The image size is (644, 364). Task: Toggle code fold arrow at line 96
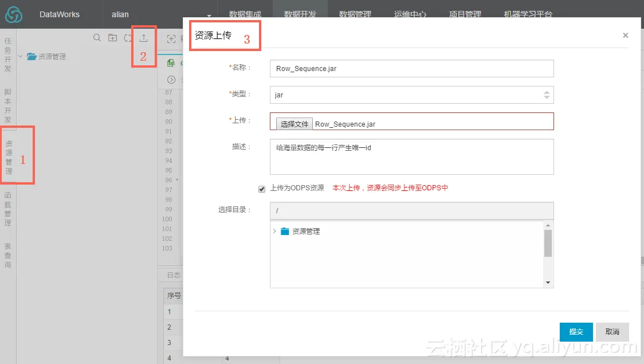click(177, 180)
